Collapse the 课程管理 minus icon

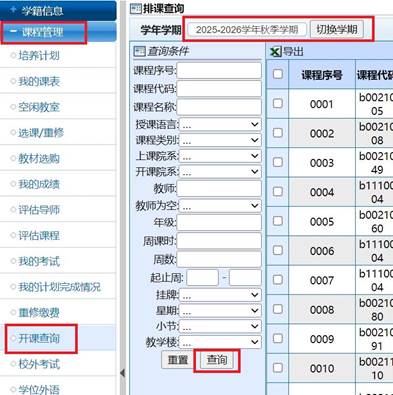(x=13, y=31)
